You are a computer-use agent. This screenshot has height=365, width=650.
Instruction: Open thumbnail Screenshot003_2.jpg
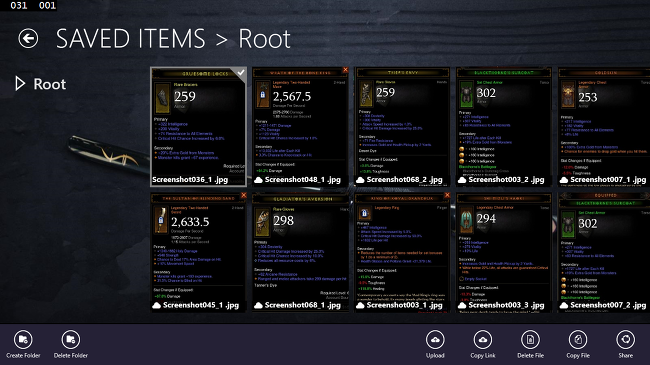click(504, 127)
